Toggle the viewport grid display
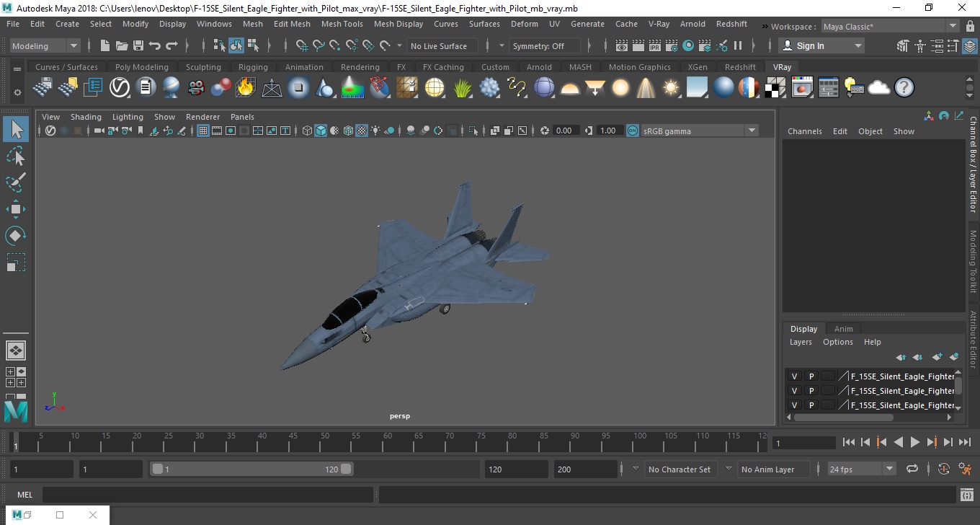 203,131
